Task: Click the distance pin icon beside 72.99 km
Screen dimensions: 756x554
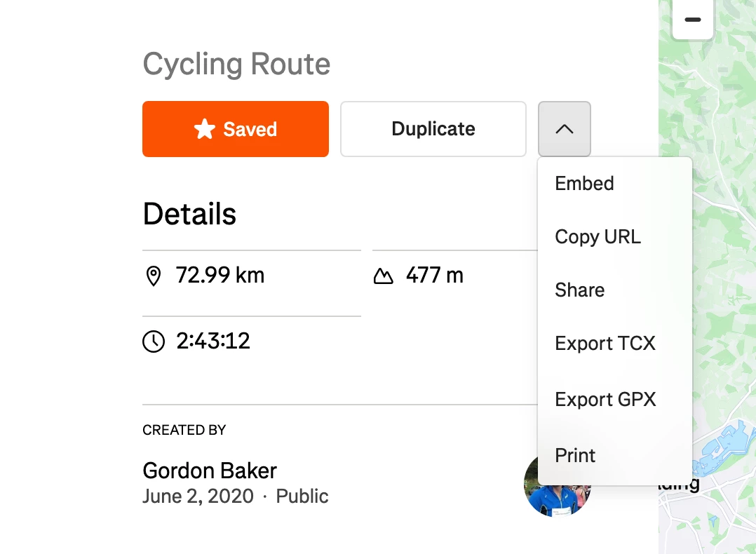Action: click(154, 276)
